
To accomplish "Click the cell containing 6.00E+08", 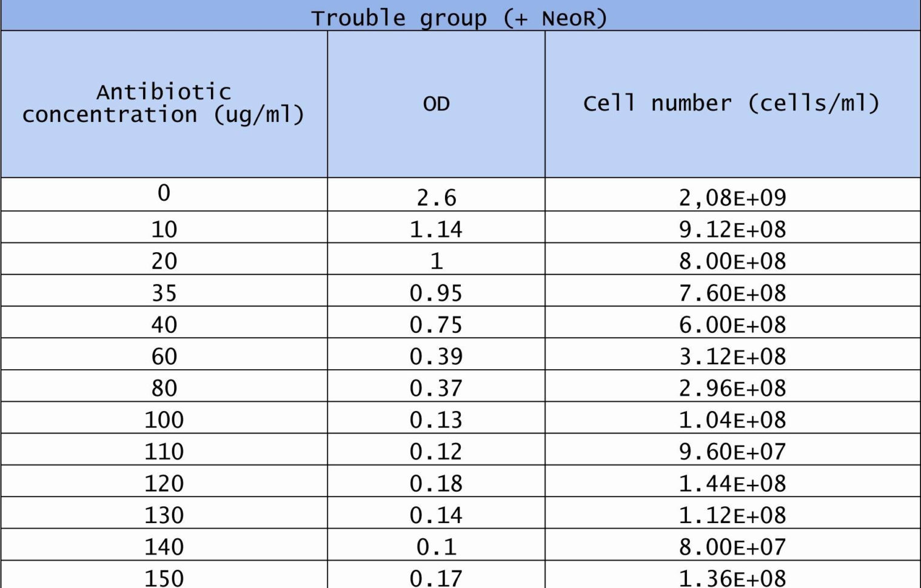I will (732, 324).
